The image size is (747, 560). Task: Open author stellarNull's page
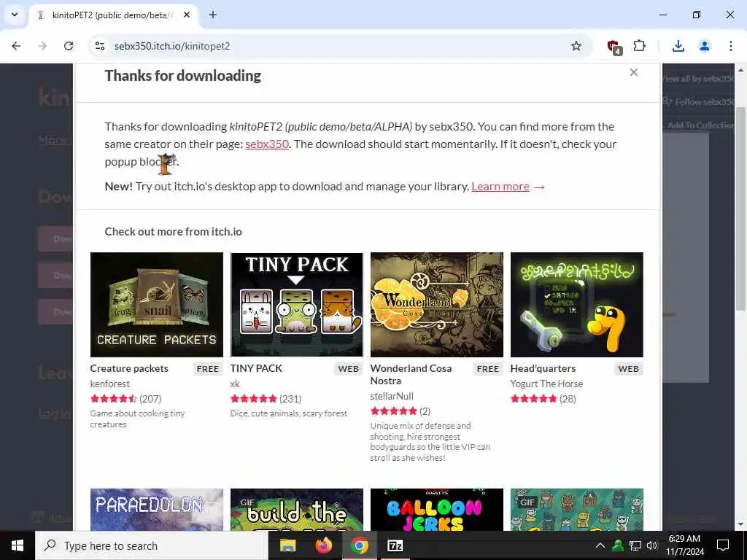pos(392,396)
